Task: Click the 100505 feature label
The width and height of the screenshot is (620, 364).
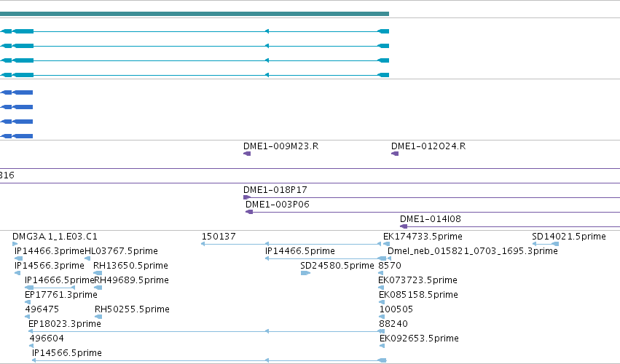Action: click(x=396, y=309)
